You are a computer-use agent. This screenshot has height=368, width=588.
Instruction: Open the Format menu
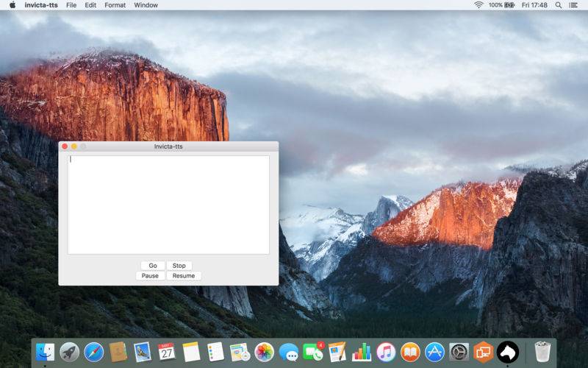[x=115, y=5]
